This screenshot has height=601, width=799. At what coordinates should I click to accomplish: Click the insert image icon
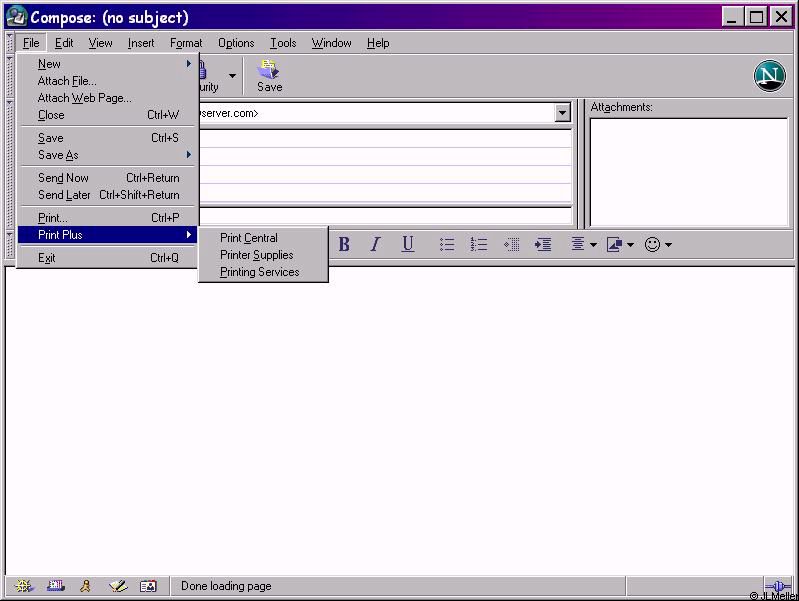(615, 245)
